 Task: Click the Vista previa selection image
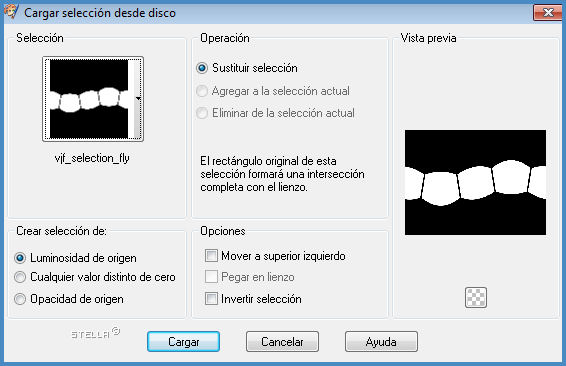tap(475, 182)
